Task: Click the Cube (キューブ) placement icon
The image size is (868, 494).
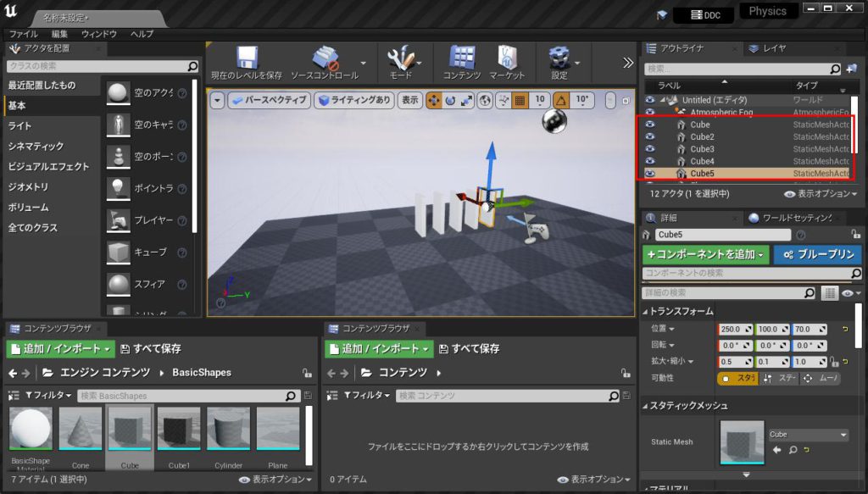Action: click(x=118, y=253)
